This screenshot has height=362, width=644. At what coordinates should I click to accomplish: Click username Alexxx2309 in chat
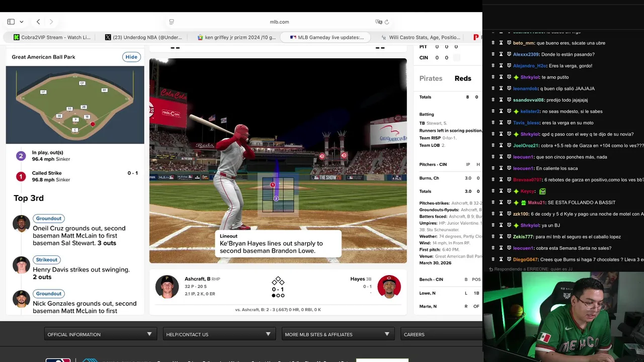click(x=526, y=54)
